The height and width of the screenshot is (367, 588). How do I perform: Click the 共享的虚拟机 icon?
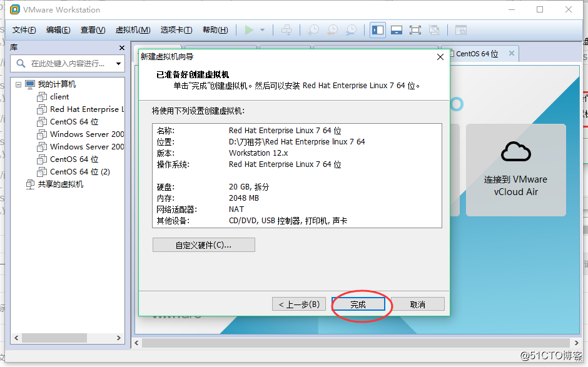pos(30,184)
